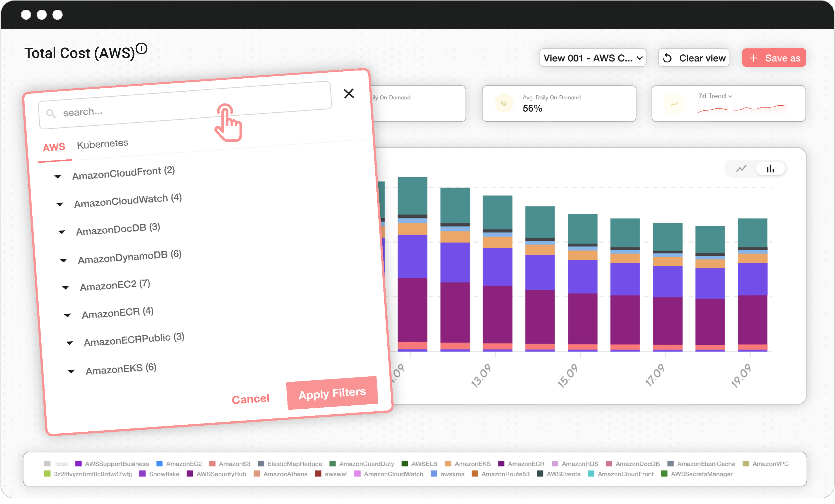Expand the AmazonDocDB (3) group
Screen dimensions: 835x504
coord(62,232)
